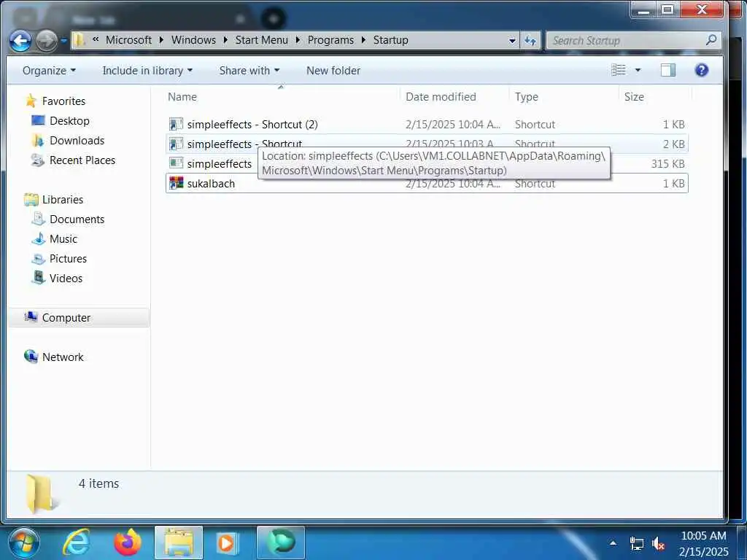747x560 pixels.
Task: Select Microsoft in the address breadcrumb
Action: pos(128,40)
